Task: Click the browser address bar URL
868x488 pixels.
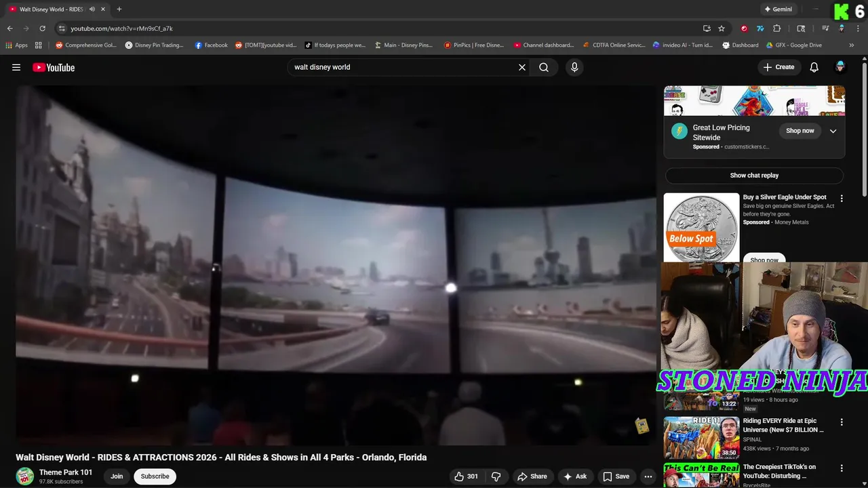Action: point(122,28)
